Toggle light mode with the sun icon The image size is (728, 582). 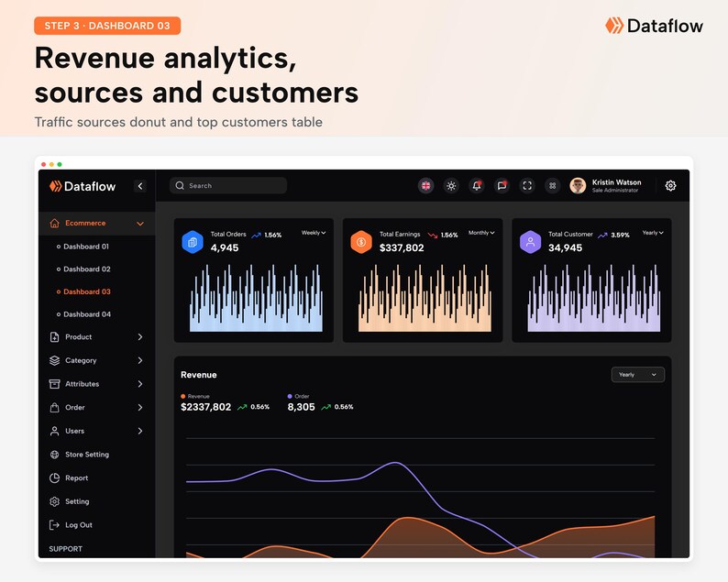(451, 186)
